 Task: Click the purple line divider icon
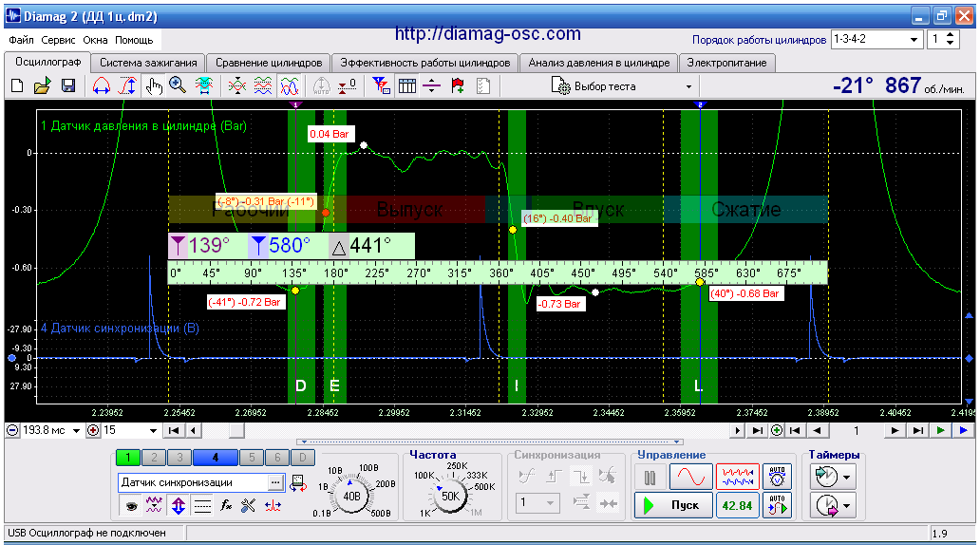(432, 85)
